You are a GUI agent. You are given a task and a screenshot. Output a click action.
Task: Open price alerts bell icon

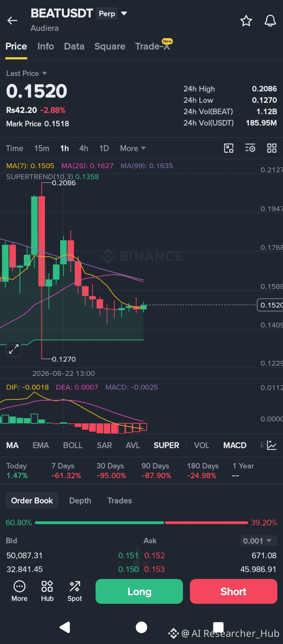[270, 21]
